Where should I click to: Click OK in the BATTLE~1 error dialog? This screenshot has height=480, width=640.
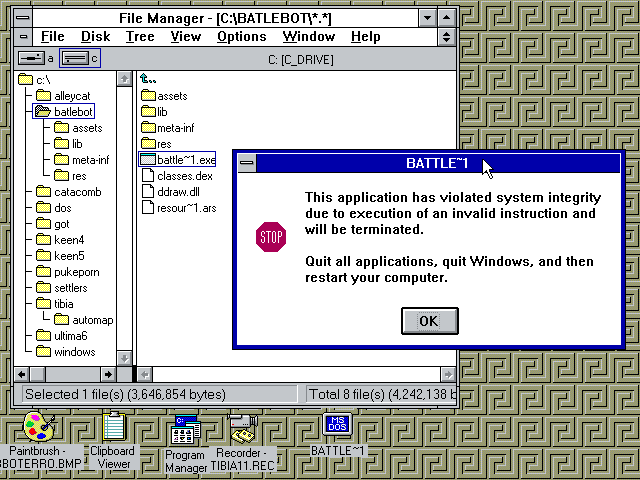[x=429, y=321]
